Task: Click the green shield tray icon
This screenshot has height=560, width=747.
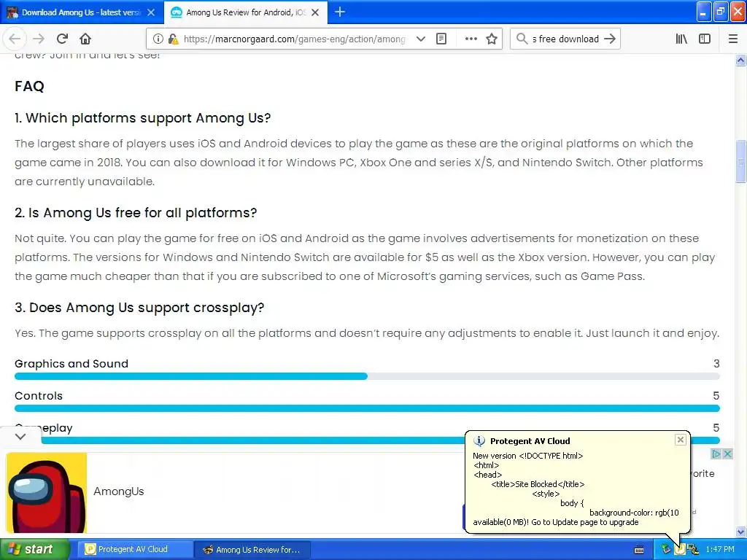Action: 665,550
